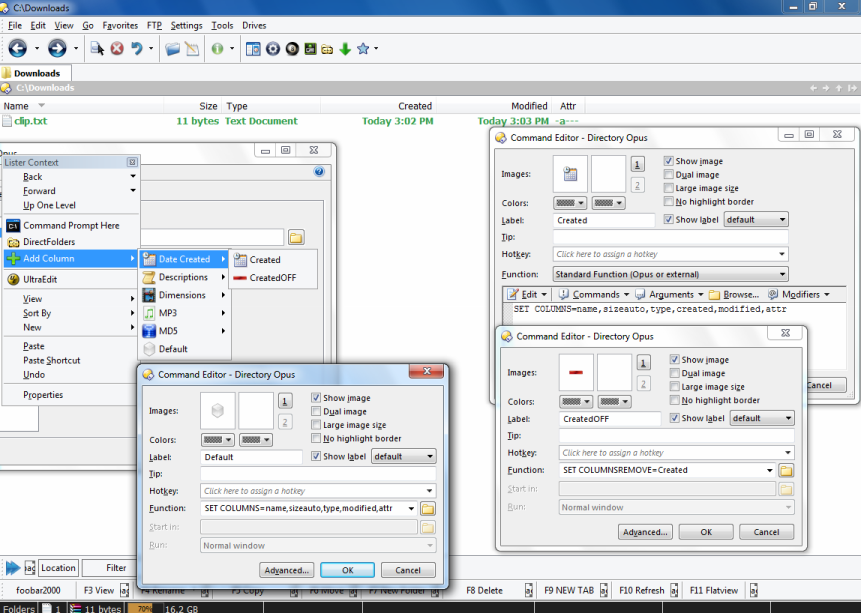Screen dimensions: 861x613
Task: Click Advanced button in CreatedOFF editor
Action: 646,532
